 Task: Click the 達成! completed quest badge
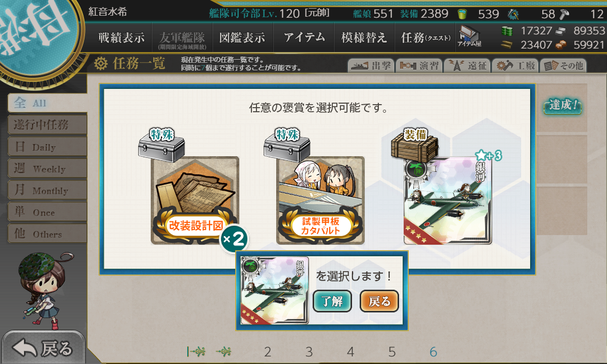click(x=562, y=107)
